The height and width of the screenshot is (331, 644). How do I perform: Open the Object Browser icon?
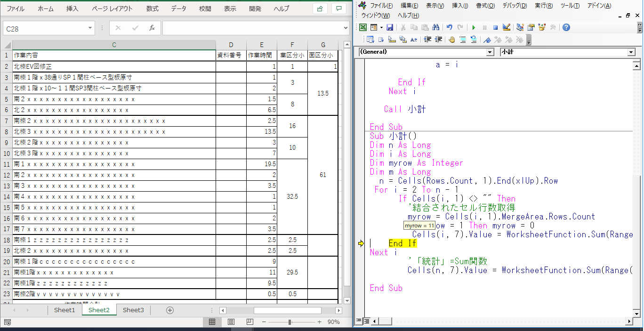click(x=542, y=27)
